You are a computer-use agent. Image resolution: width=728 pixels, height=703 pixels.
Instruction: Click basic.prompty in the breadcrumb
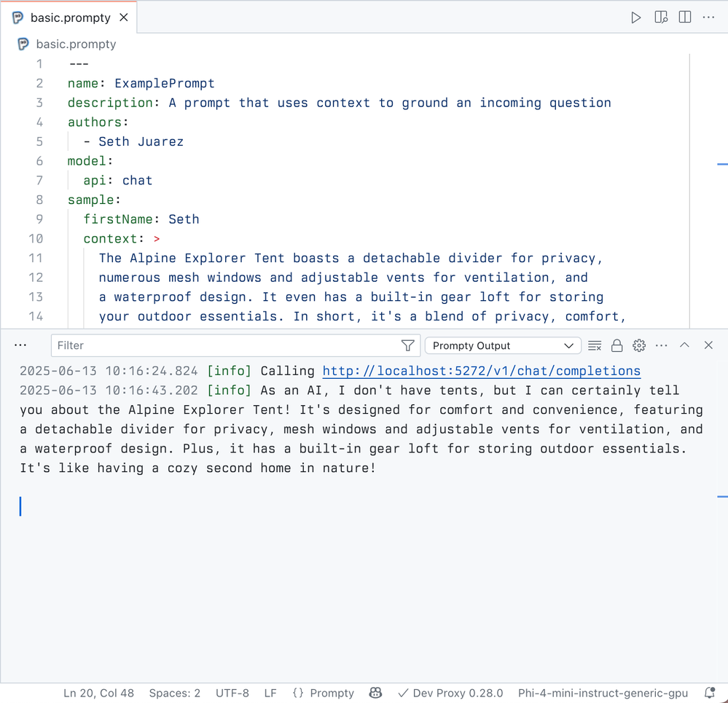coord(76,44)
